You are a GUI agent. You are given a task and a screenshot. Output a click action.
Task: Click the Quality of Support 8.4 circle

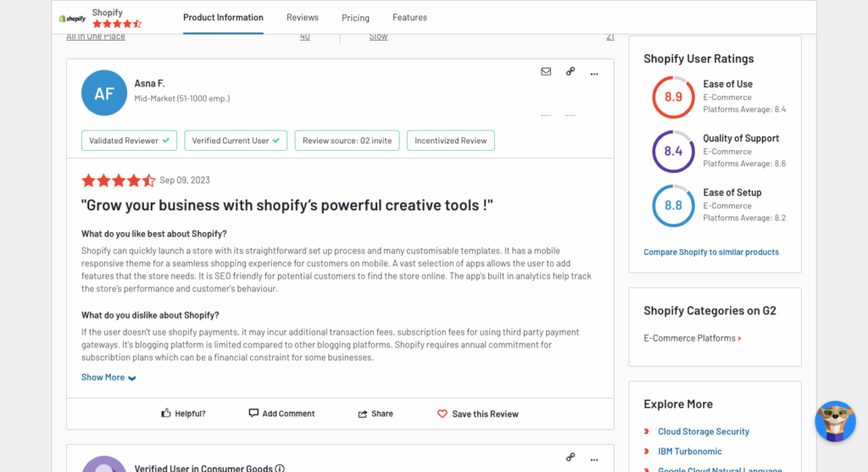[673, 152]
